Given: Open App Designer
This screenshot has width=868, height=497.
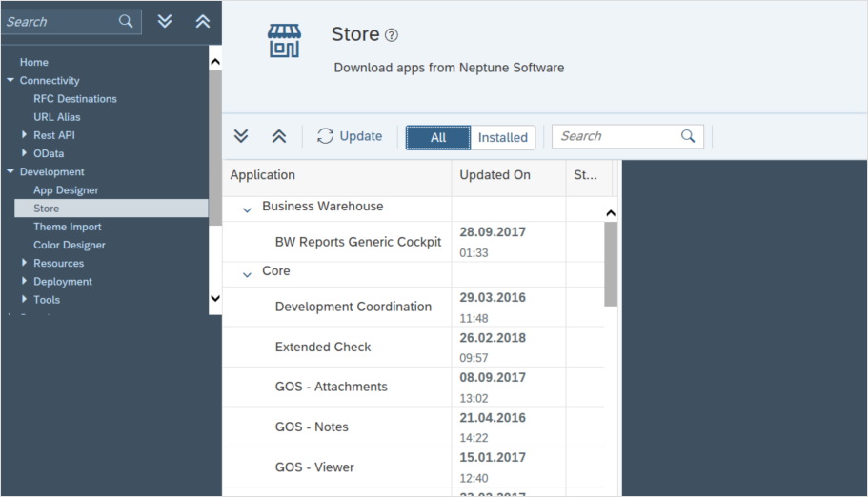Looking at the screenshot, I should click(66, 189).
